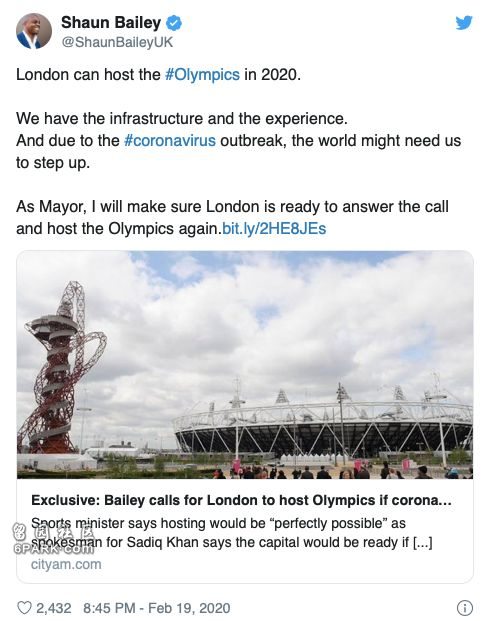Click the Twitter bird logo
The width and height of the screenshot is (488, 621).
click(x=464, y=23)
